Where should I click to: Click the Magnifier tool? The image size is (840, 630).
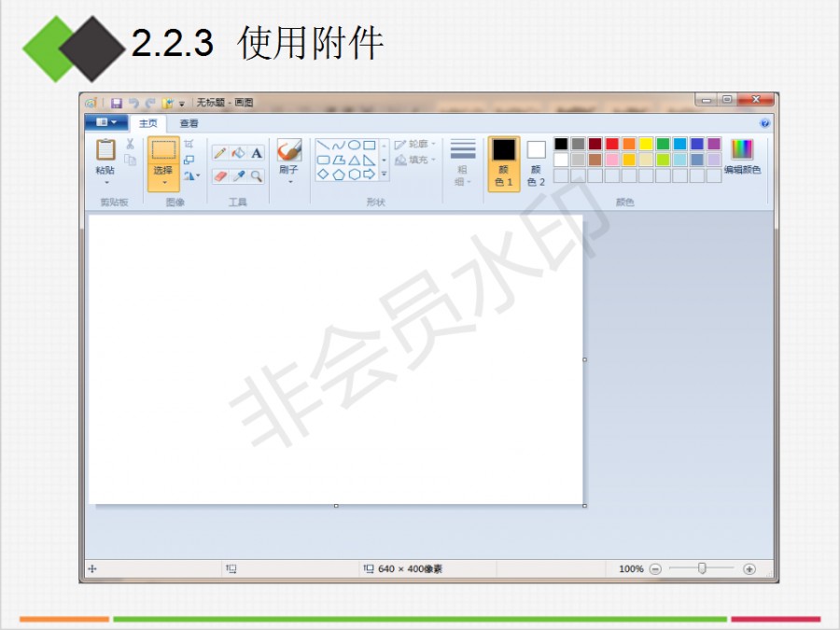pos(256,175)
